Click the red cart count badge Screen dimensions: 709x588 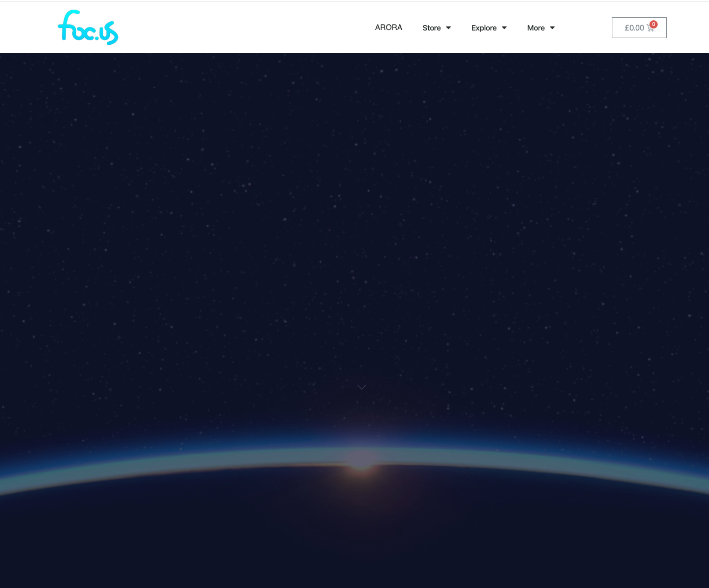[654, 24]
